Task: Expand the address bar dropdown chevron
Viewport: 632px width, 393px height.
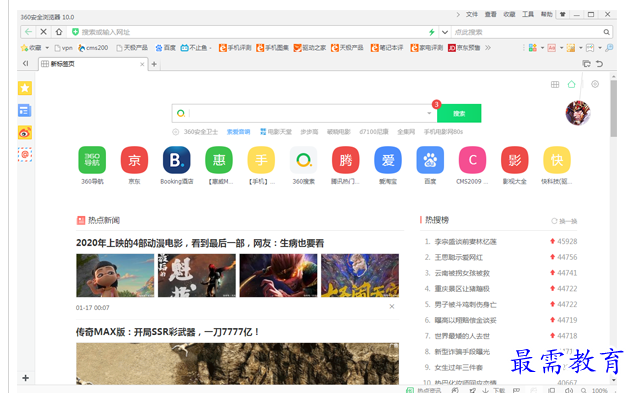Action: (x=445, y=32)
